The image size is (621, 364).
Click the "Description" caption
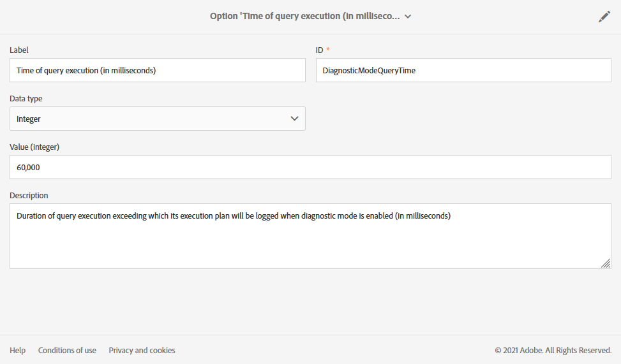point(29,195)
